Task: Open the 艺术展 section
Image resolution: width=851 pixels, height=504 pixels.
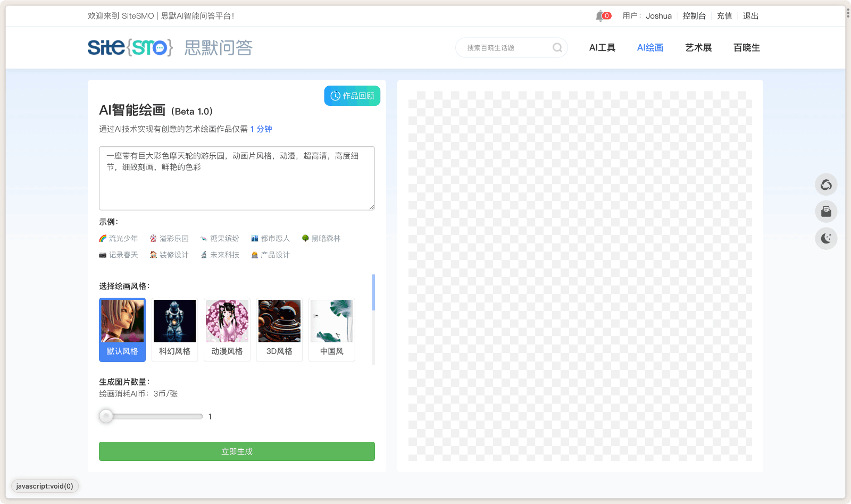Action: tap(698, 47)
